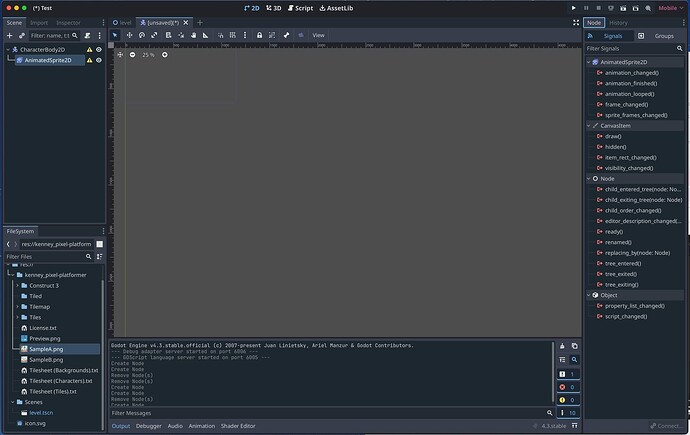Viewport: 690px width, 435px height.
Task: Collapse the CharacterBody2D tree node
Action: pos(8,50)
